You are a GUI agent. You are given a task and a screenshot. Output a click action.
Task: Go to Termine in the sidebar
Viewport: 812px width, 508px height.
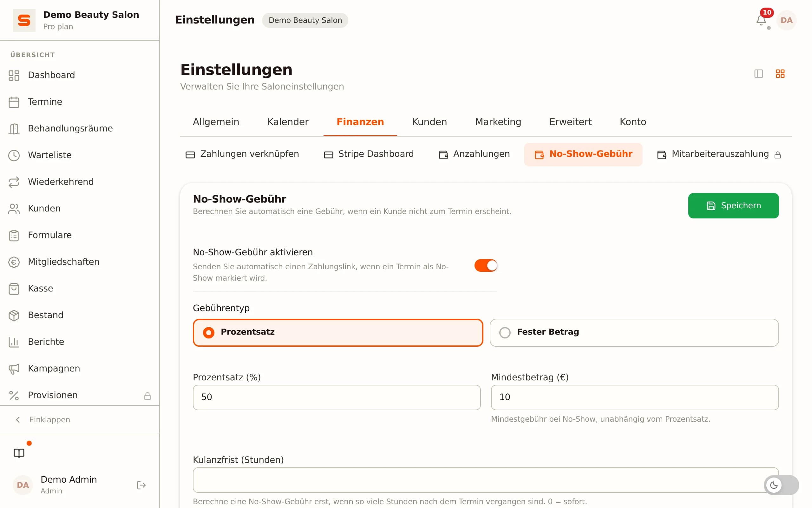pos(80,102)
